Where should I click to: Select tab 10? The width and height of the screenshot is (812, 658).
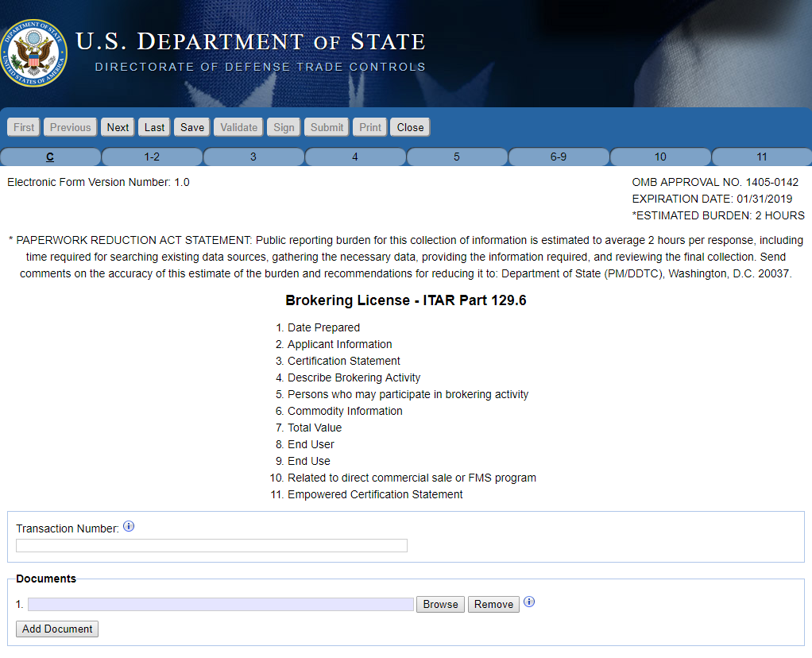(660, 157)
